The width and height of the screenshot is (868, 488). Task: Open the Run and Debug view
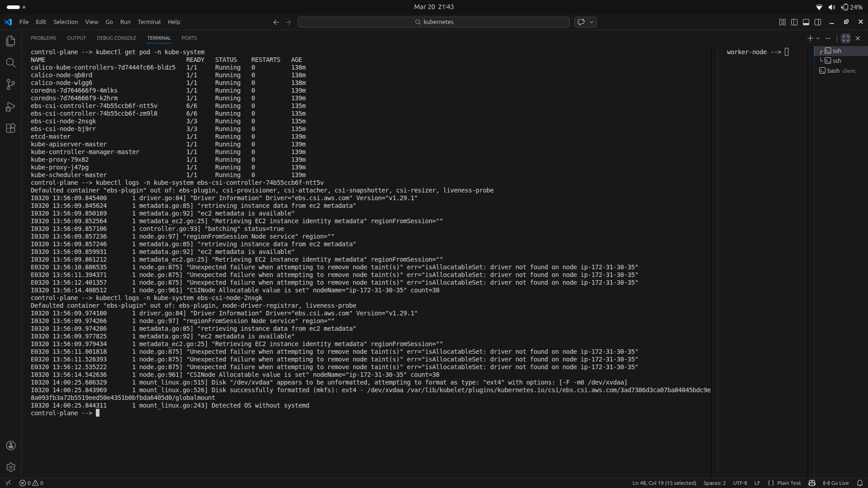pos(11,107)
